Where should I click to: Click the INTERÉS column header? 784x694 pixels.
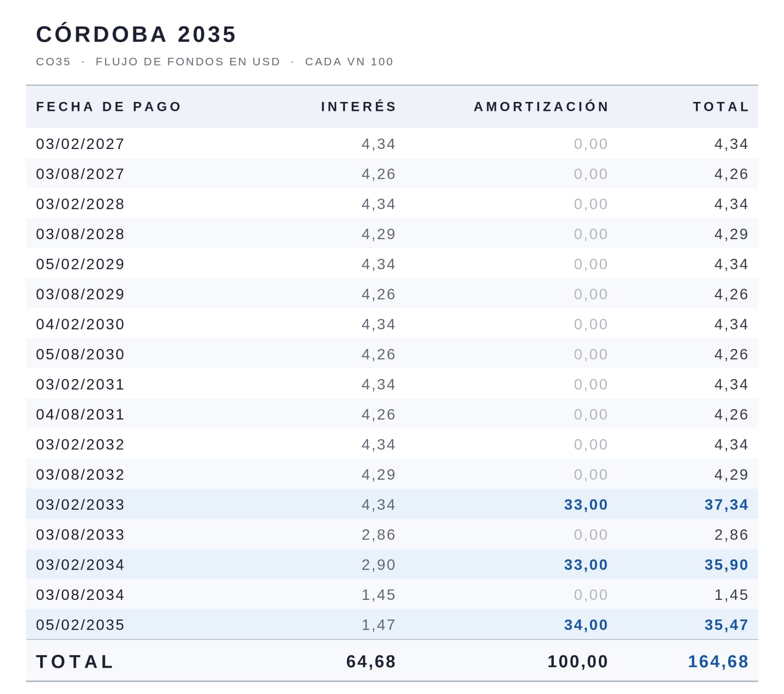coord(358,106)
